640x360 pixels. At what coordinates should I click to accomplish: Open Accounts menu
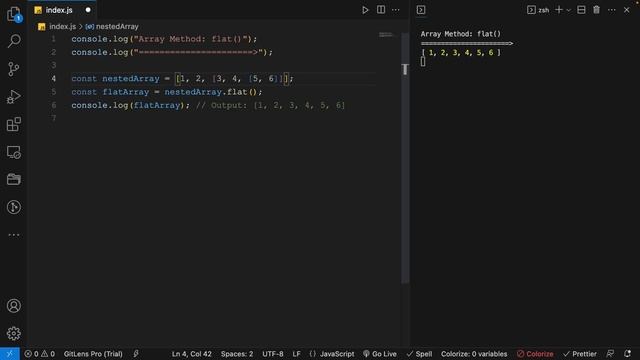[14, 306]
